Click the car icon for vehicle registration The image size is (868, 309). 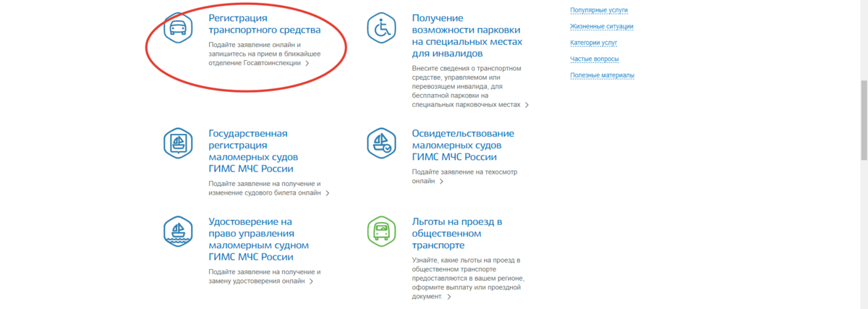177,28
